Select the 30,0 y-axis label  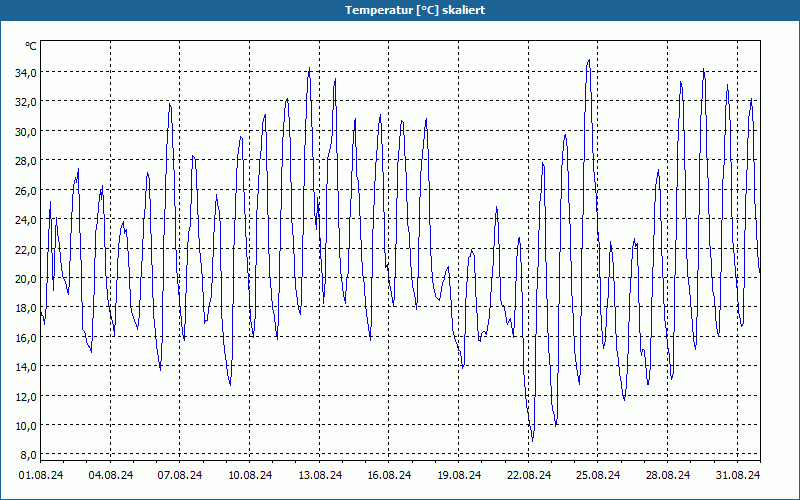26,131
